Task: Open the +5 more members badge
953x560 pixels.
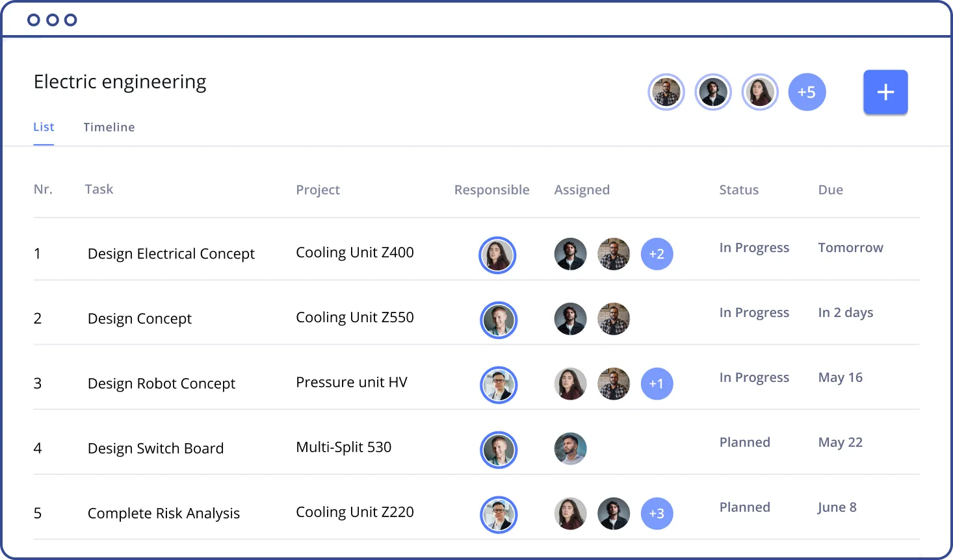Action: (x=807, y=92)
